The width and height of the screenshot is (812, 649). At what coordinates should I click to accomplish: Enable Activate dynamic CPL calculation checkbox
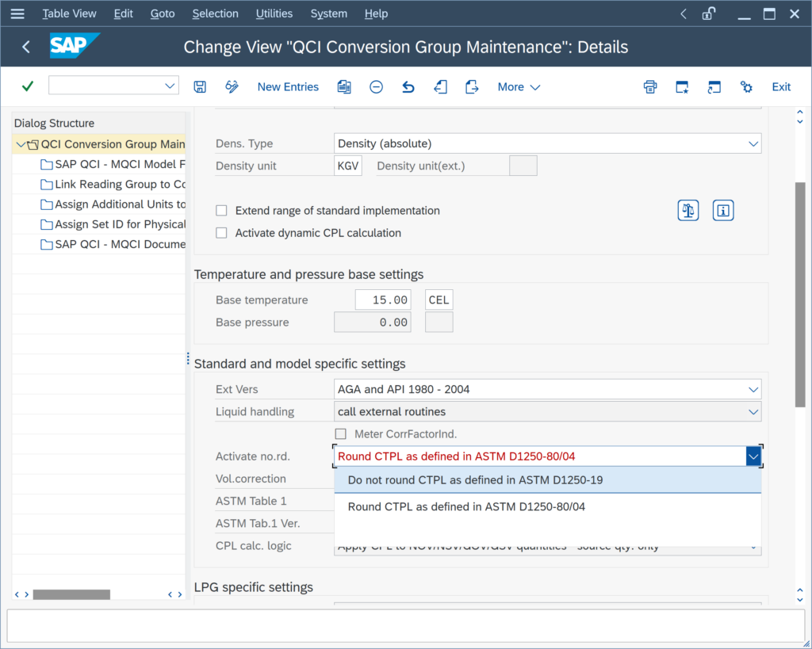(x=222, y=233)
